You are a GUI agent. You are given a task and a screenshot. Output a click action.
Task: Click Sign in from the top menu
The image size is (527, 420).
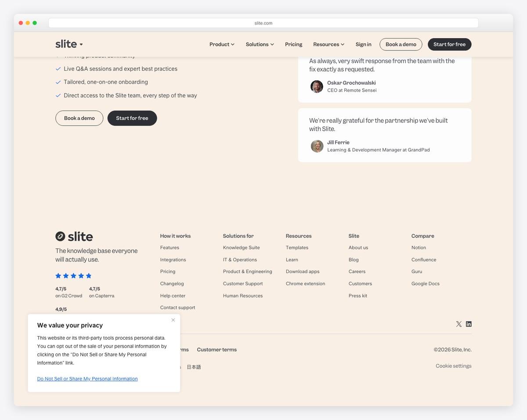pyautogui.click(x=363, y=44)
